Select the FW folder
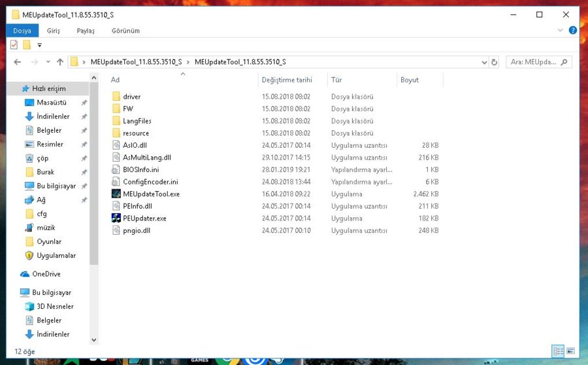588x365 pixels. [x=128, y=109]
